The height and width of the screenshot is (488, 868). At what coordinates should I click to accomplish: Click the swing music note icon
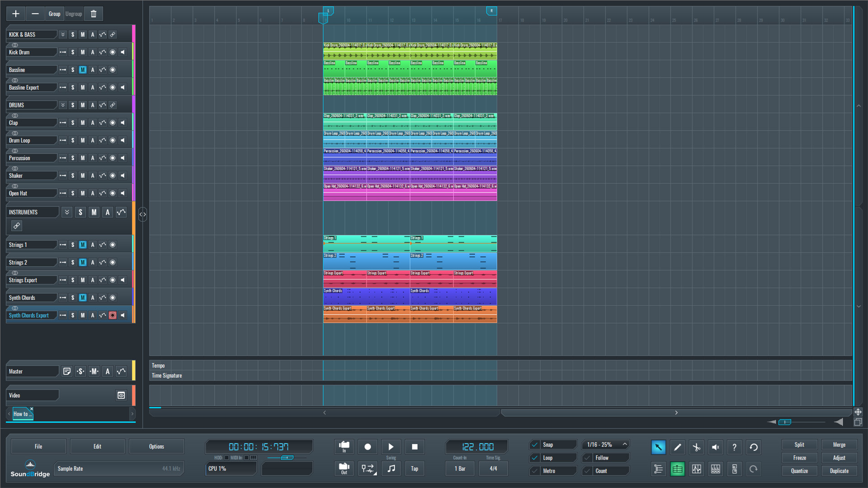(391, 469)
